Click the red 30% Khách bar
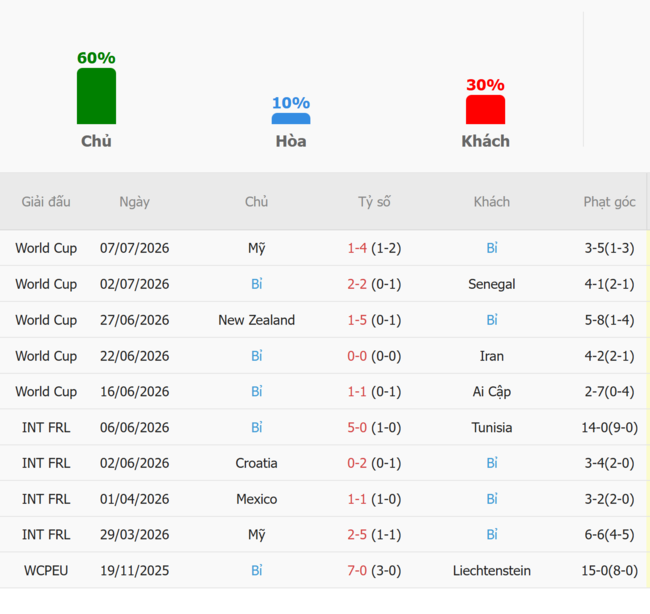Screen dimensions: 650x614 (x=485, y=109)
